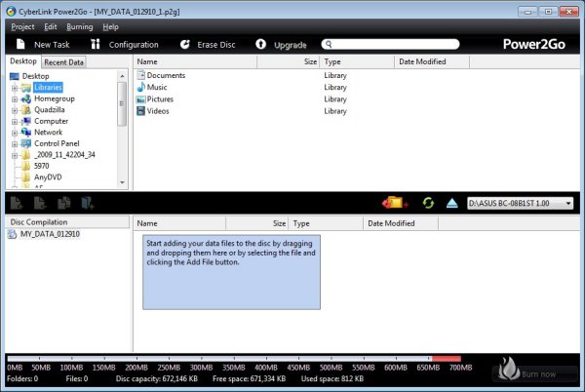The image size is (585, 392).
Task: Click the add folder icon with plus sign
Action: click(x=88, y=203)
